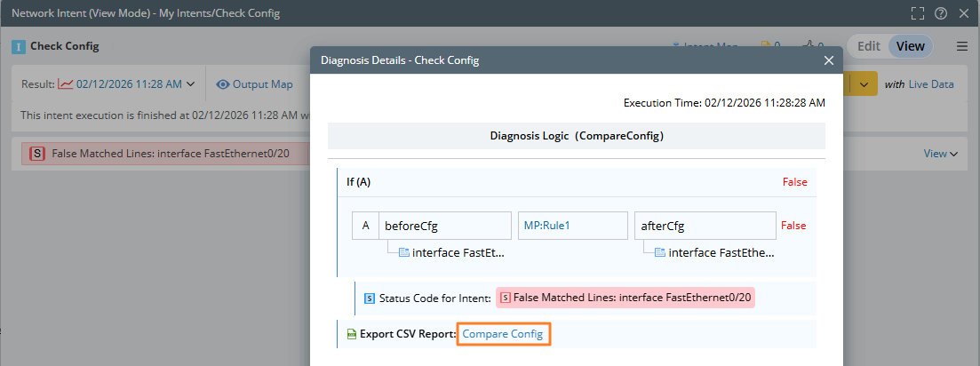Click the Export CSV Report file icon
Viewport: 980px width, 366px height.
[x=352, y=334]
